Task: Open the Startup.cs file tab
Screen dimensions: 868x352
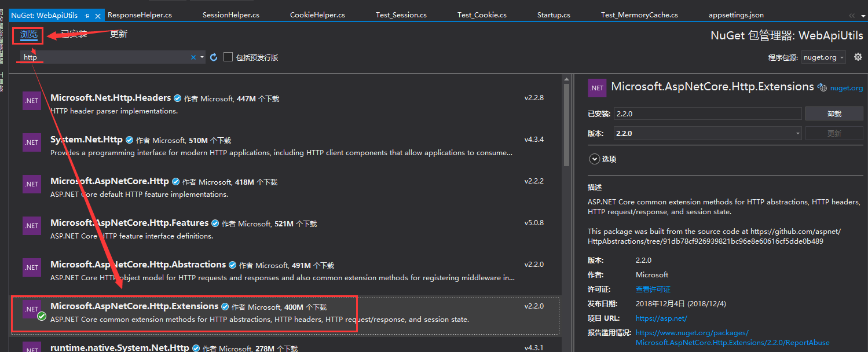Action: pyautogui.click(x=553, y=14)
